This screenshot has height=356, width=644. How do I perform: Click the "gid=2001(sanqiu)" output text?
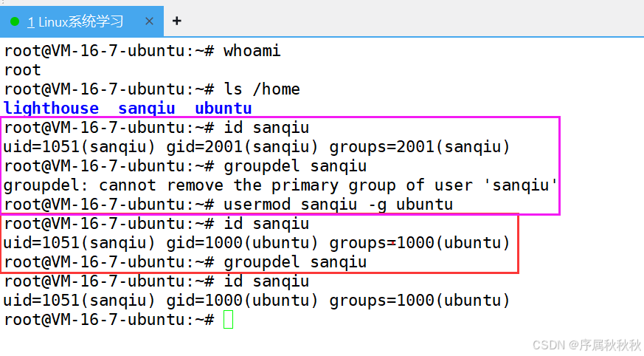point(242,147)
